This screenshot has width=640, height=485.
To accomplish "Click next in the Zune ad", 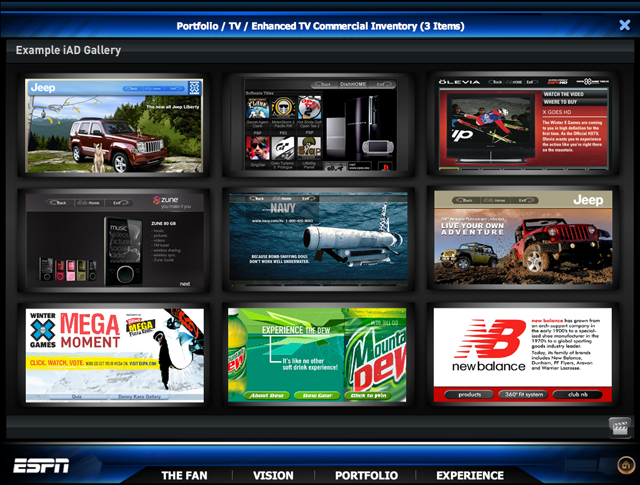I will 185,284.
